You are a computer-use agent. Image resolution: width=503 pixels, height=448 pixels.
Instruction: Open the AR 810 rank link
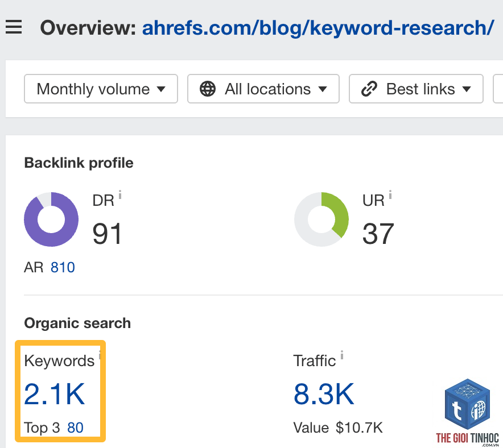pyautogui.click(x=63, y=267)
